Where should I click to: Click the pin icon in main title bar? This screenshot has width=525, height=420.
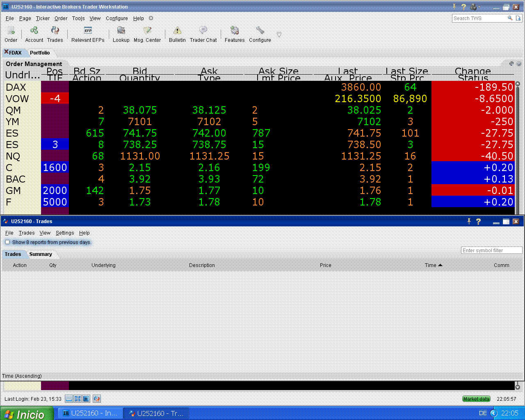(x=454, y=7)
